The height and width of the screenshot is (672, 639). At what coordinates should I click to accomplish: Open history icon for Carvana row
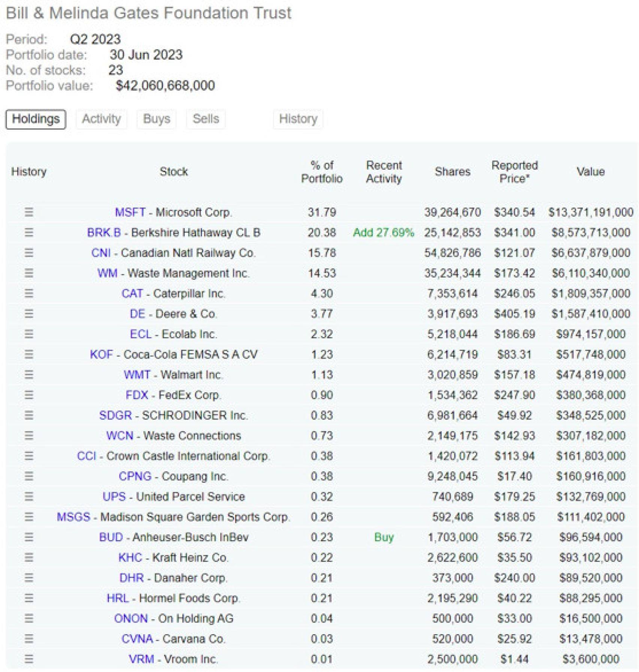[x=29, y=639]
